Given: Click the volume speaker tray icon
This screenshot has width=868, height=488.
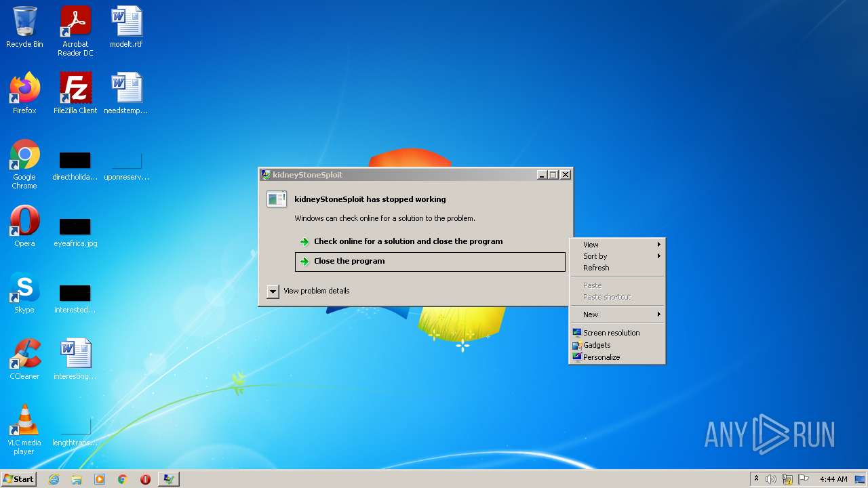Looking at the screenshot, I should 771,479.
